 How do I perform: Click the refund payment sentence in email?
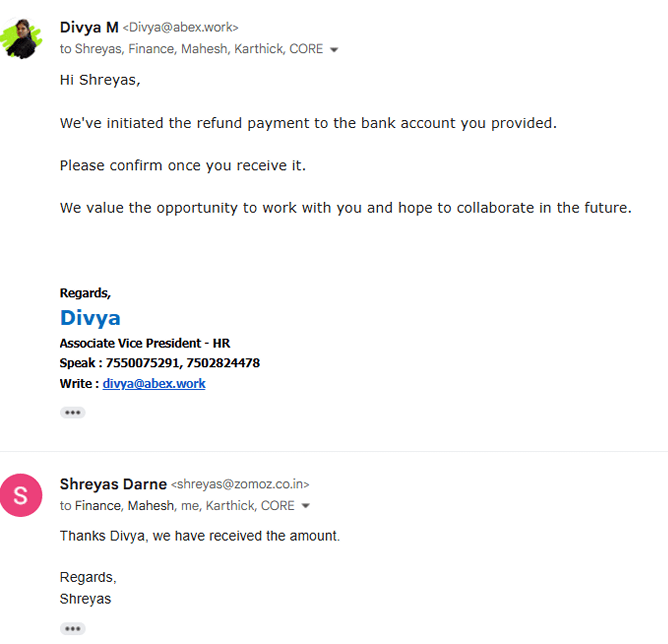point(309,123)
